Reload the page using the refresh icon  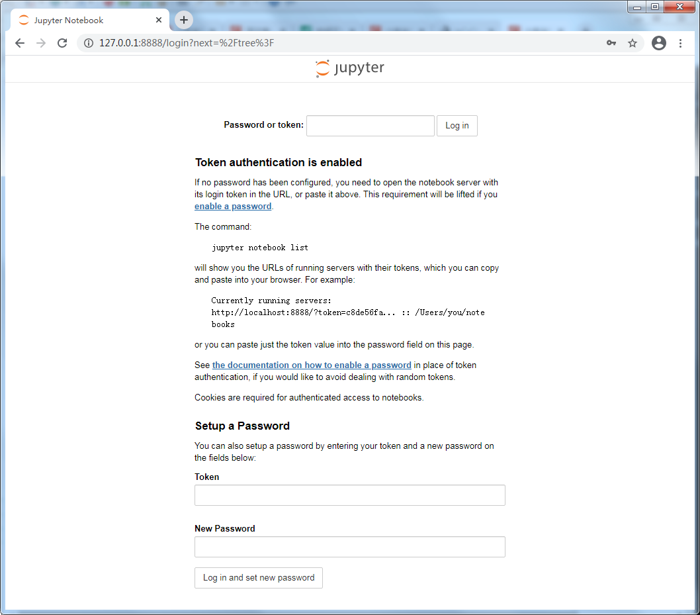coord(62,42)
